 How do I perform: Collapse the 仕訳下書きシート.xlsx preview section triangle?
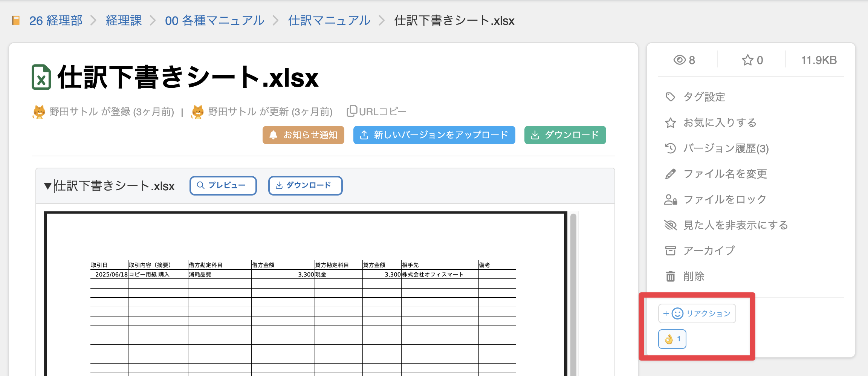pyautogui.click(x=47, y=186)
